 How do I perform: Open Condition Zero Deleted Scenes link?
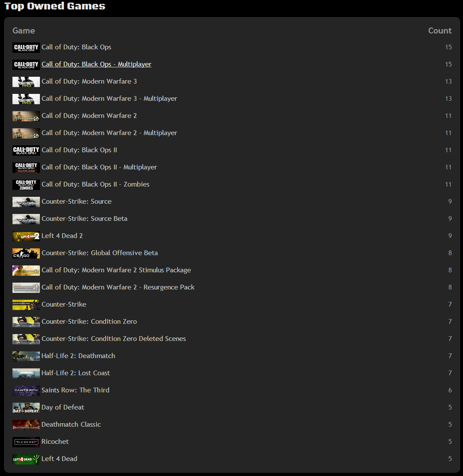(x=114, y=339)
